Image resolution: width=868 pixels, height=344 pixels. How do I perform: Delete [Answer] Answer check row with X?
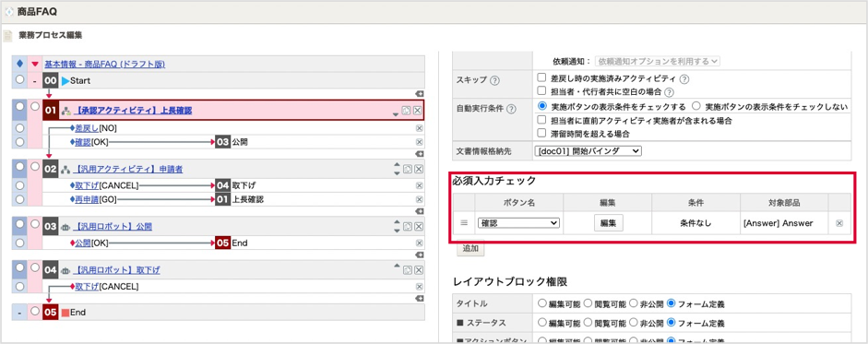839,223
